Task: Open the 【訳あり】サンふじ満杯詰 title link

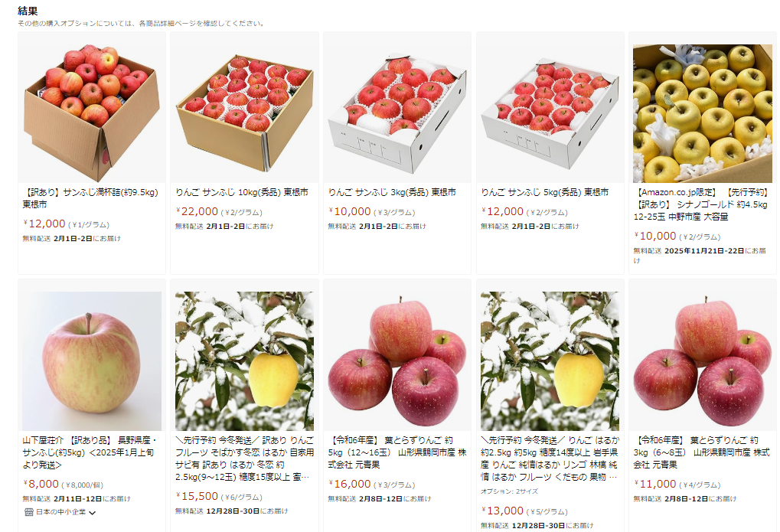Action: [90, 198]
